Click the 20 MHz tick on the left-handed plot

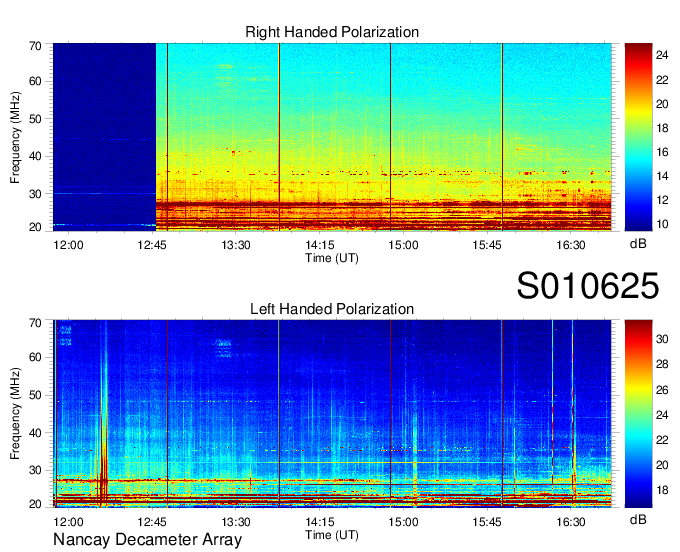(36, 504)
